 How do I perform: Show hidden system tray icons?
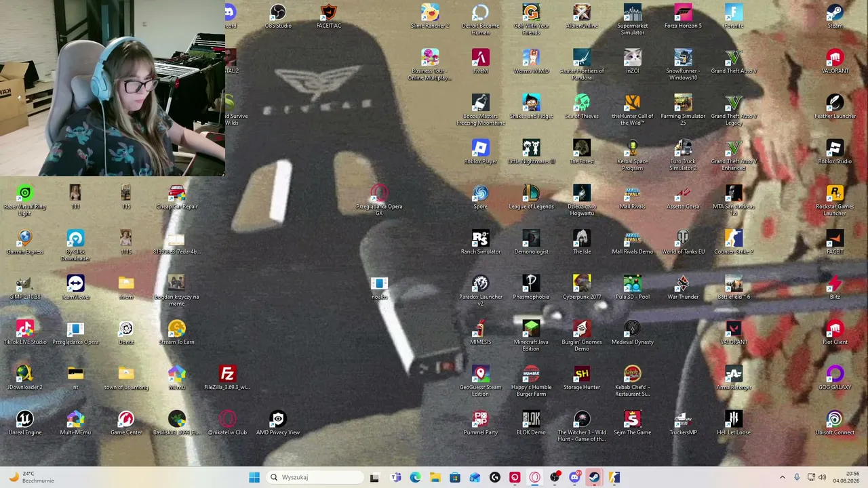(782, 477)
